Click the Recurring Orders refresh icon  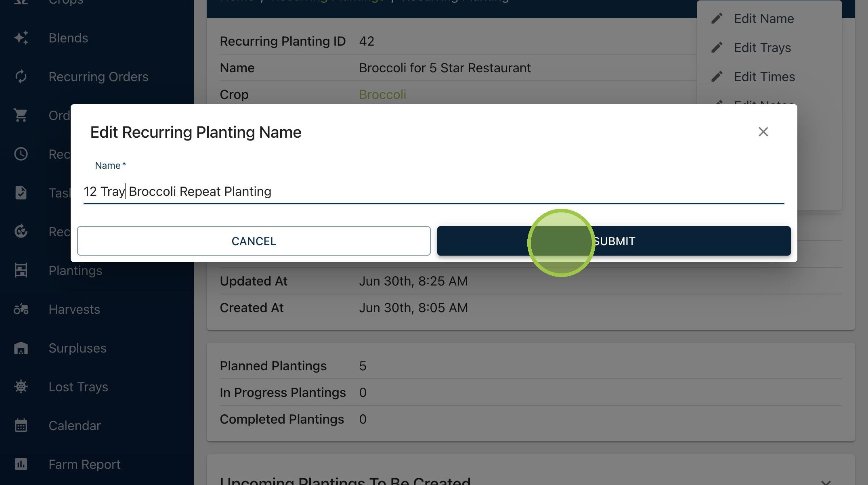point(21,77)
